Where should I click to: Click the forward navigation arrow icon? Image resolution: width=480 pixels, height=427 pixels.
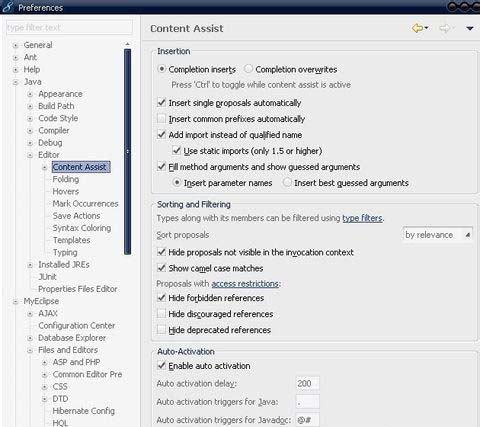444,28
